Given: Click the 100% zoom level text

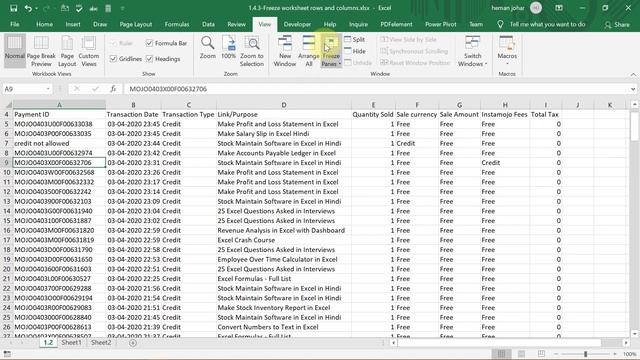Looking at the screenshot, I should click(629, 354).
